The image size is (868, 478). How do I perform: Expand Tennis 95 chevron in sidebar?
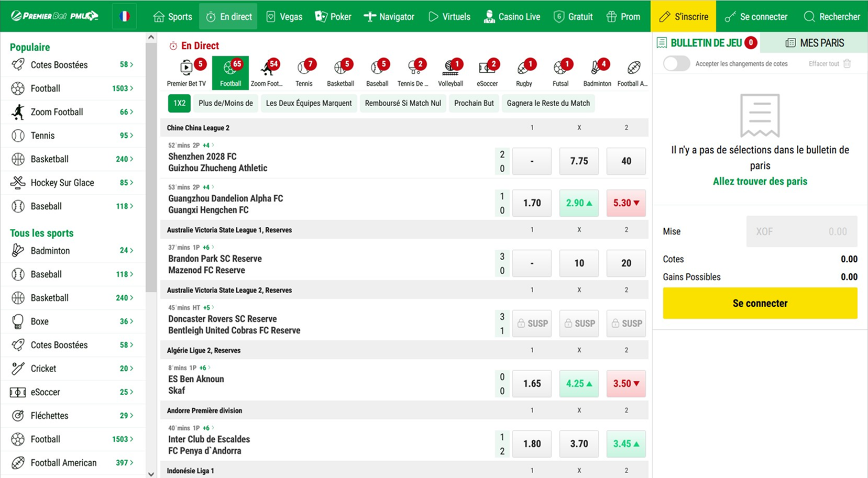pos(131,136)
